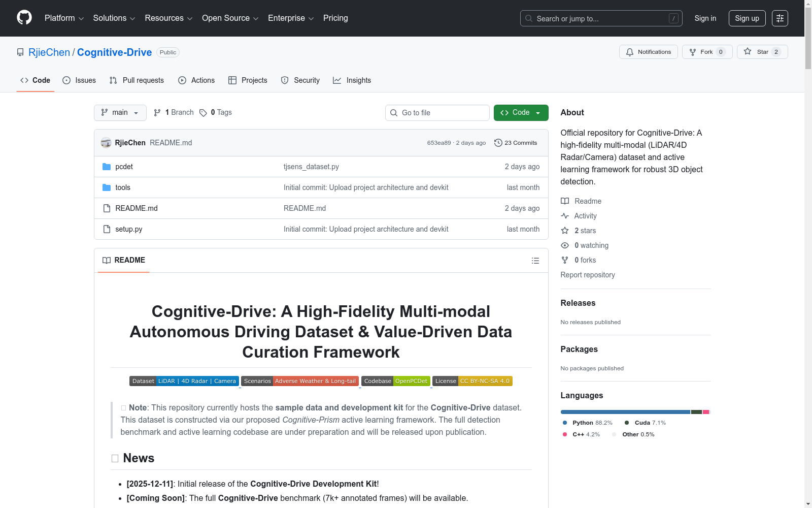812x508 pixels.
Task: Open the Packages section heading link
Action: pos(579,350)
